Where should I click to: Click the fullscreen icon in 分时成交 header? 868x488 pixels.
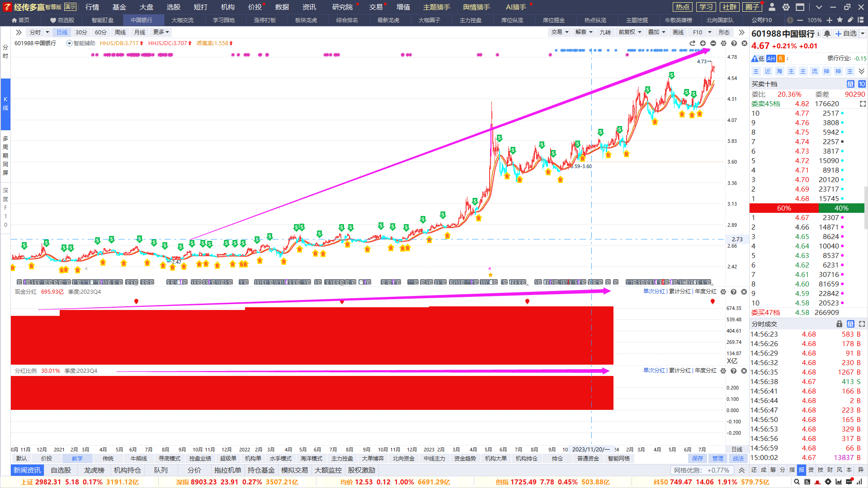(x=862, y=324)
